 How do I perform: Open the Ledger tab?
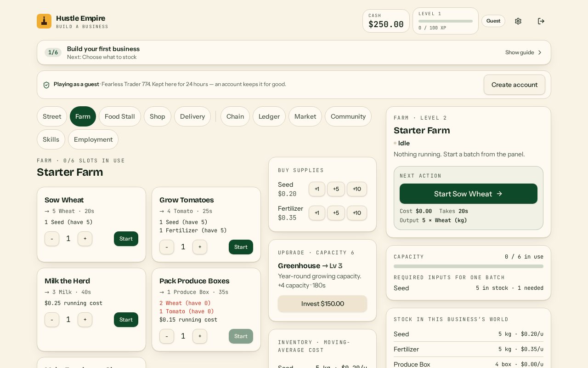pos(269,116)
